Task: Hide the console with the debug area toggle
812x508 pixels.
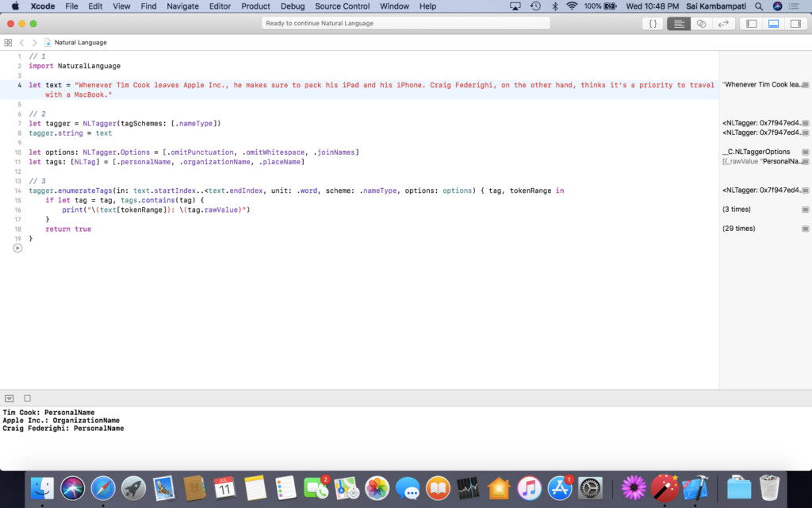Action: 9,398
